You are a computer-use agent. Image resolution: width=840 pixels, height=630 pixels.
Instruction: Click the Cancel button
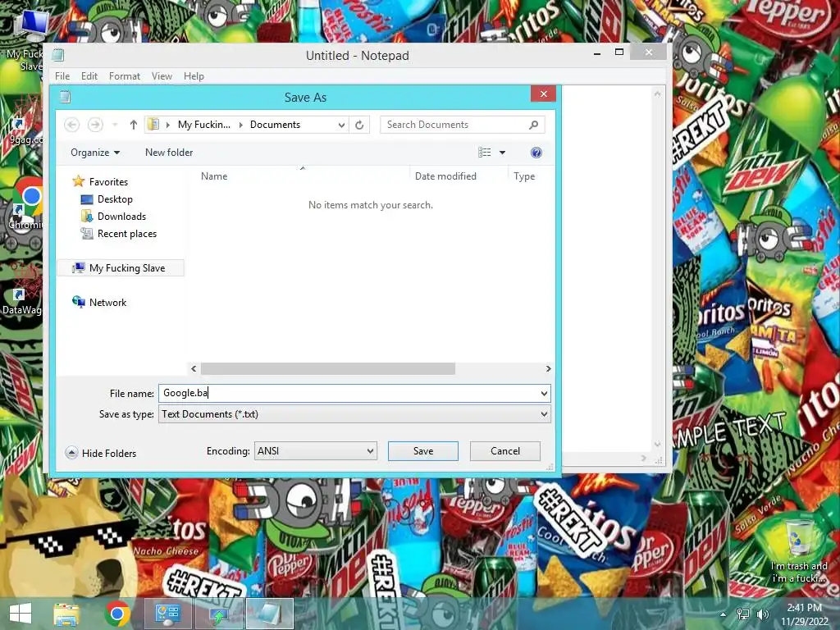pyautogui.click(x=505, y=451)
